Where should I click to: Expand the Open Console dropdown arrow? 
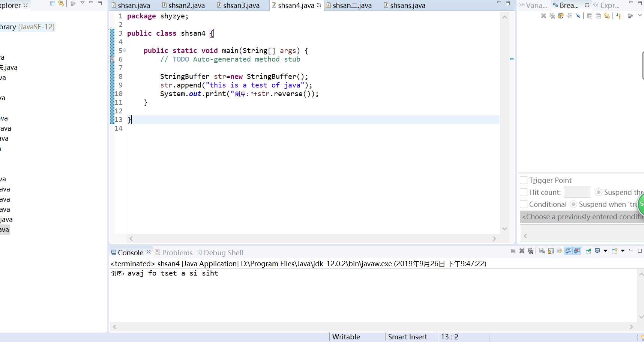[x=623, y=251]
